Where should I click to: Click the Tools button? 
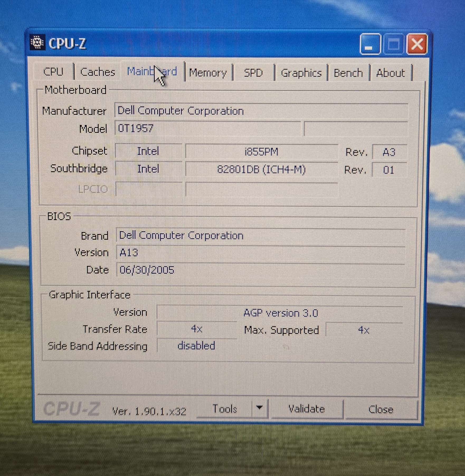[x=225, y=409]
